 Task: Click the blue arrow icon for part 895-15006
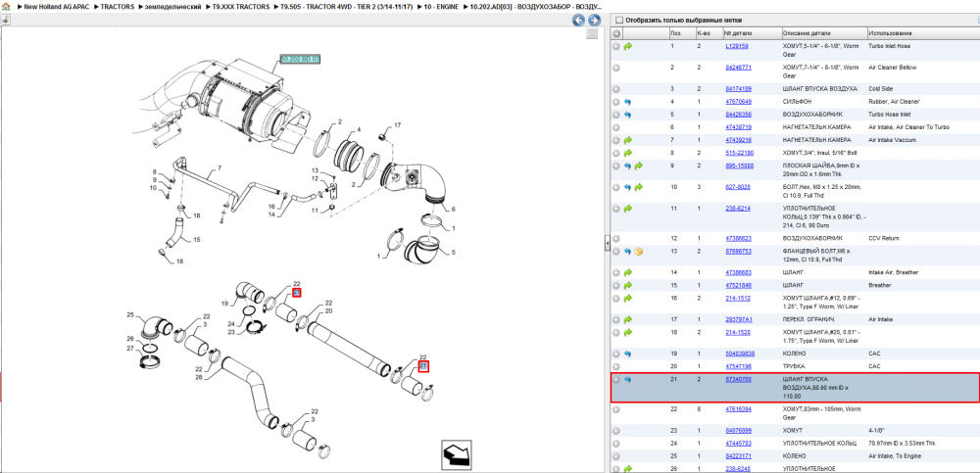click(x=628, y=166)
